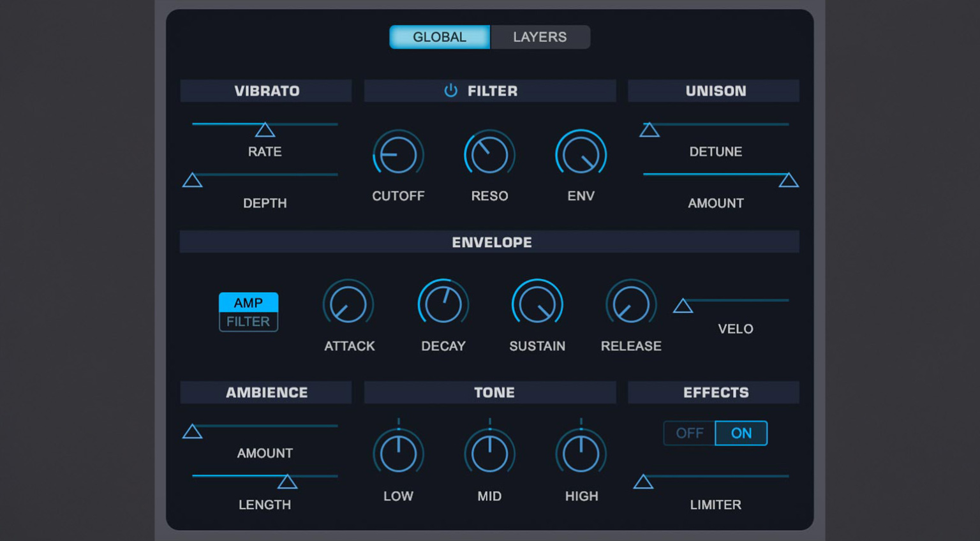
Task: Switch to the LAYERS tab
Action: tap(540, 36)
